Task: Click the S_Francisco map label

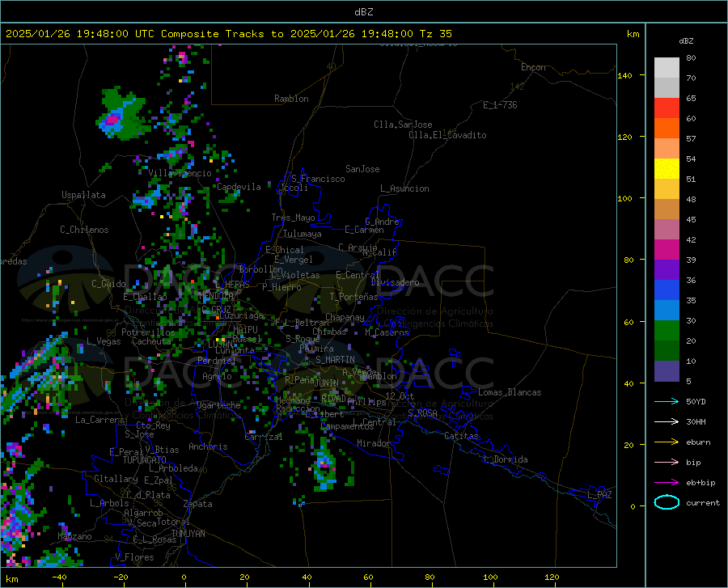Action: point(318,179)
